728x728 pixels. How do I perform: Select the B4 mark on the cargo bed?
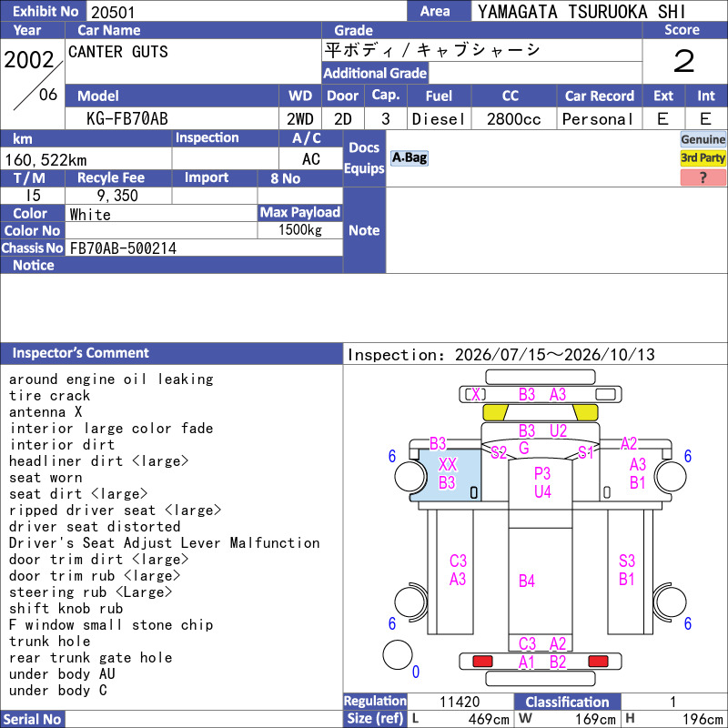click(527, 581)
